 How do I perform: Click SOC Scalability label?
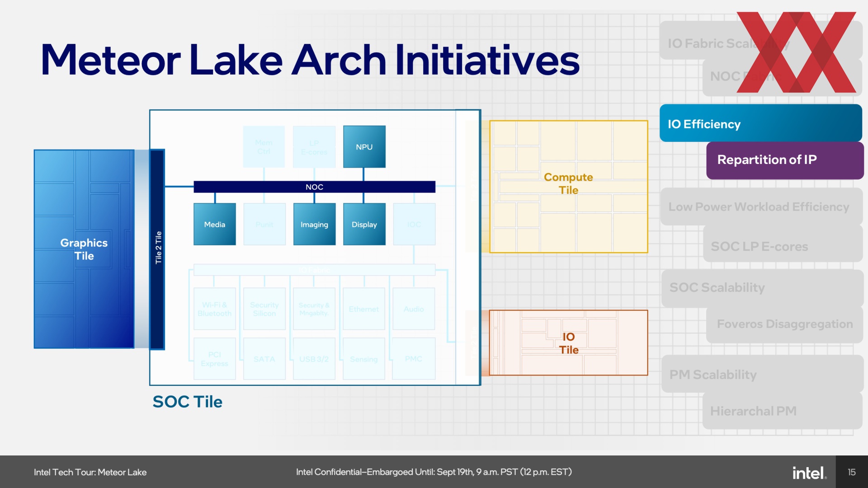[x=717, y=287]
